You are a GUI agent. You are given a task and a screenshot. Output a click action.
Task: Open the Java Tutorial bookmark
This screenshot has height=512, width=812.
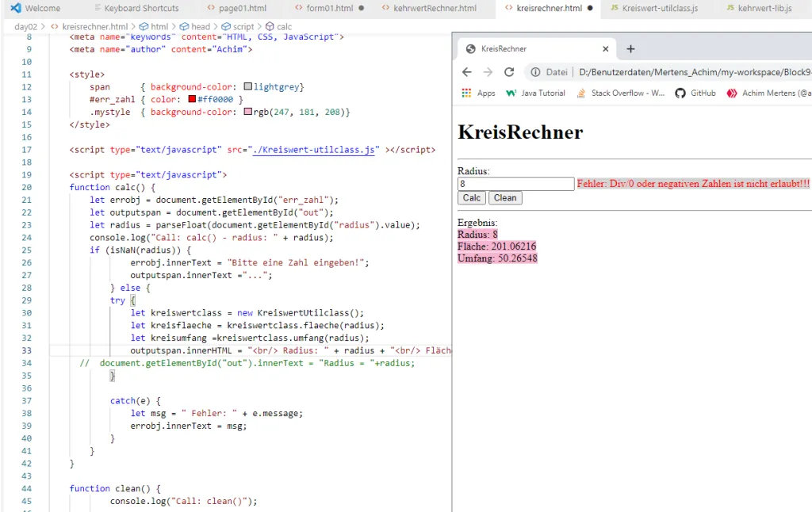[x=535, y=94]
